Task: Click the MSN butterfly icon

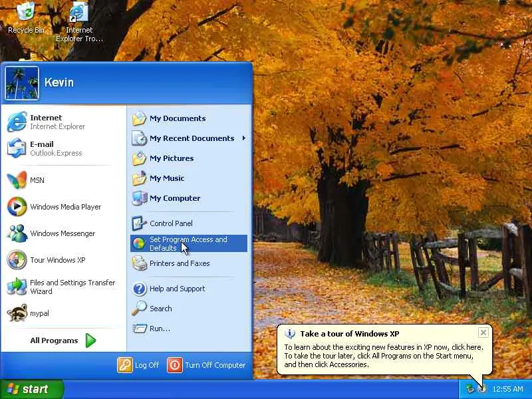Action: 17,180
